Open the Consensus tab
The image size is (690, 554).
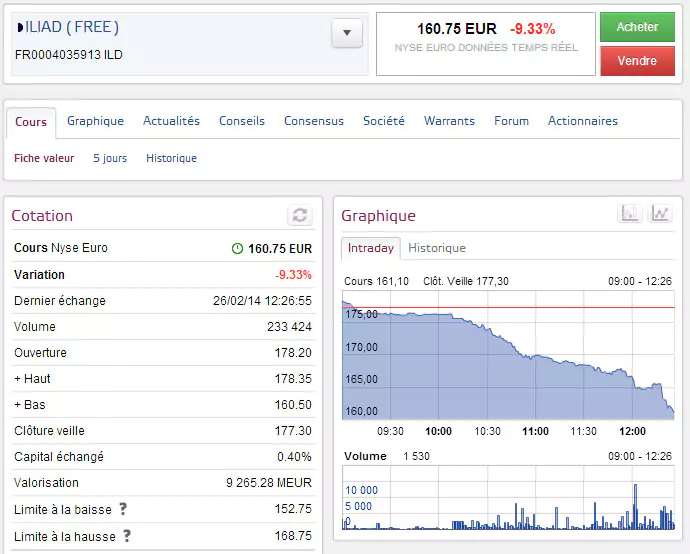click(x=313, y=121)
